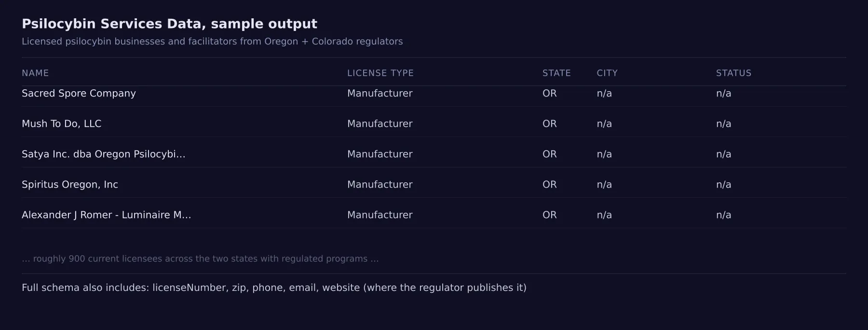Viewport: 868px width, 330px height.
Task: Click the status n/a in Sacred Spore row
Action: tap(723, 93)
